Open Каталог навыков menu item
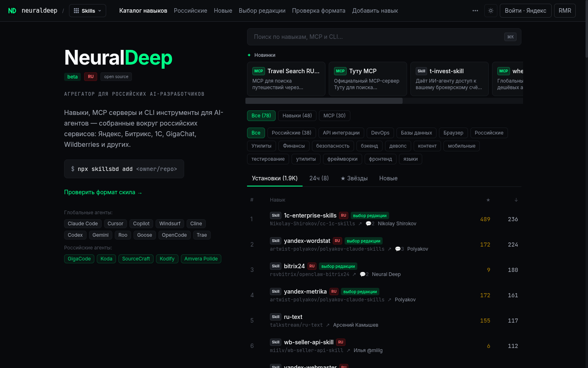The height and width of the screenshot is (368, 588). point(143,11)
